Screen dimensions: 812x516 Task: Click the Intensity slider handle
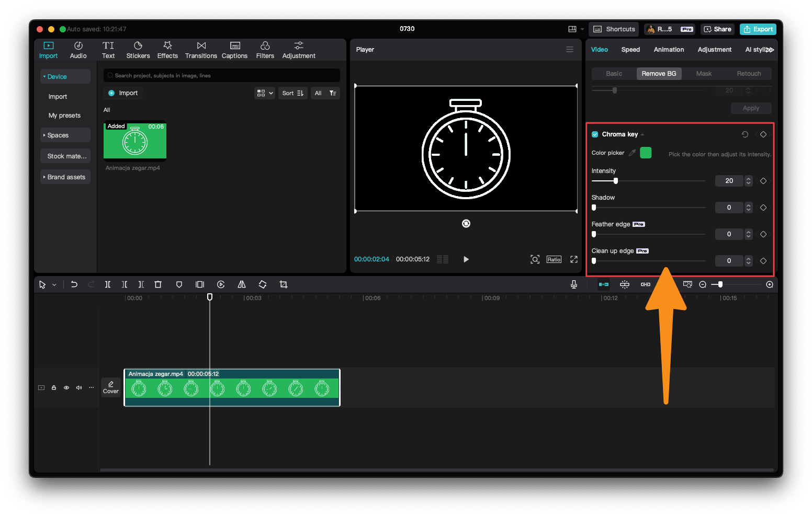tap(616, 181)
